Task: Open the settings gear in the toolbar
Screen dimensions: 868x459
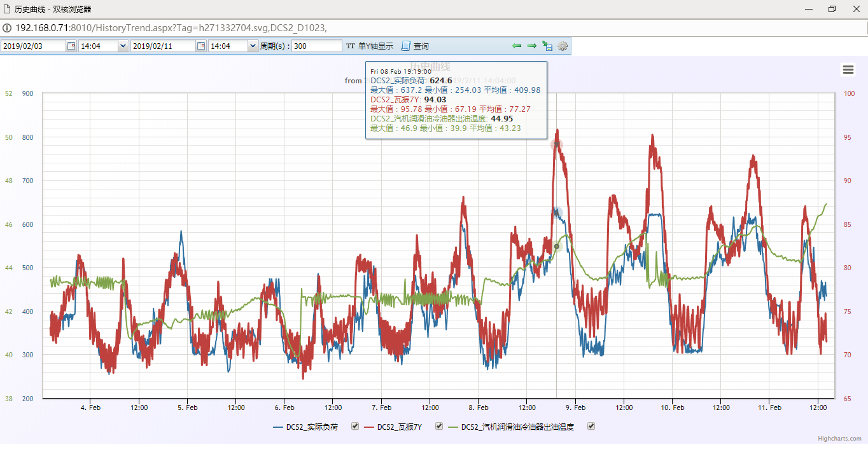Action: pyautogui.click(x=563, y=46)
